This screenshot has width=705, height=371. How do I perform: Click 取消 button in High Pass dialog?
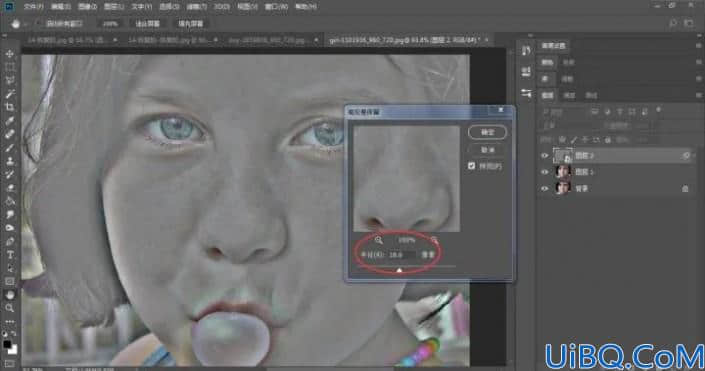(x=487, y=150)
